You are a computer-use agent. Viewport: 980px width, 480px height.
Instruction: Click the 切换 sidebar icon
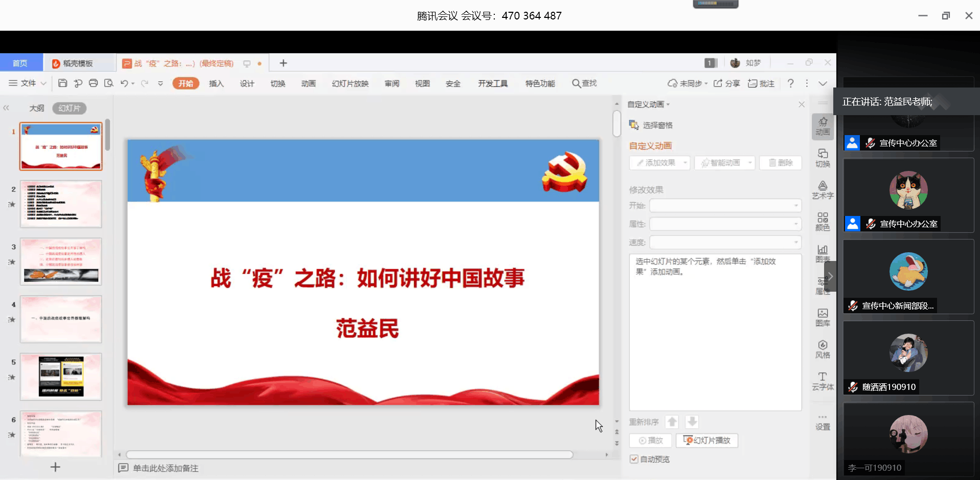(x=822, y=158)
